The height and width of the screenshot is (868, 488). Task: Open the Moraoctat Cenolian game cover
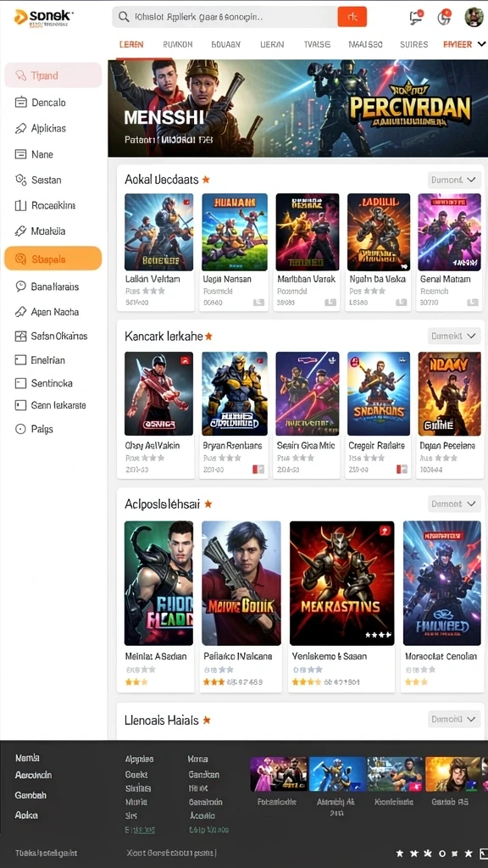point(442,583)
